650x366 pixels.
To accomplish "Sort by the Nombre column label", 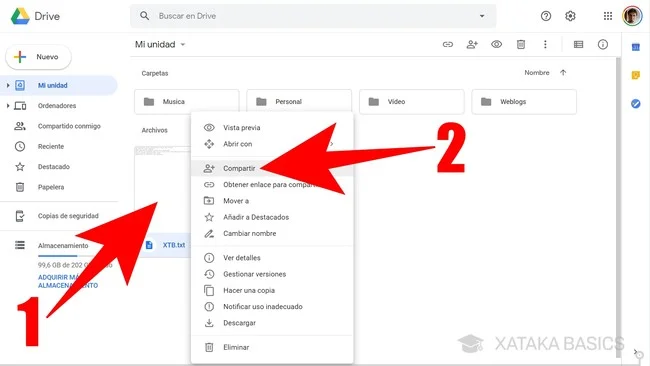I will [x=537, y=73].
